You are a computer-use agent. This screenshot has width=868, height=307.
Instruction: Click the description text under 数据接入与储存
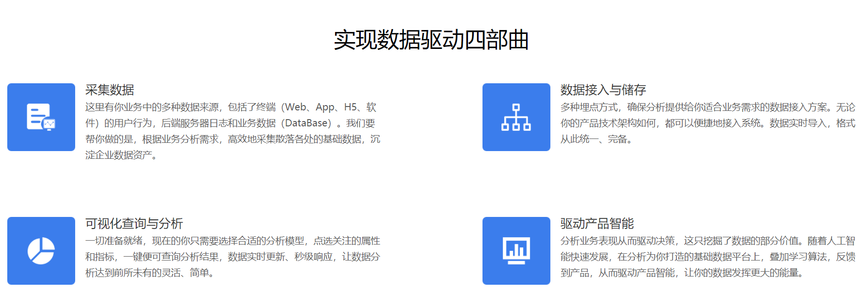(x=707, y=123)
